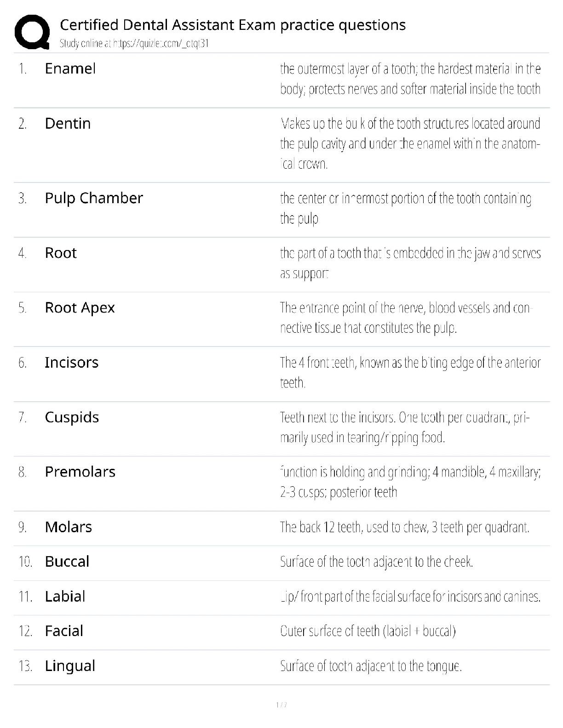Select the Labial term
This screenshot has height=728, width=563.
pyautogui.click(x=65, y=597)
